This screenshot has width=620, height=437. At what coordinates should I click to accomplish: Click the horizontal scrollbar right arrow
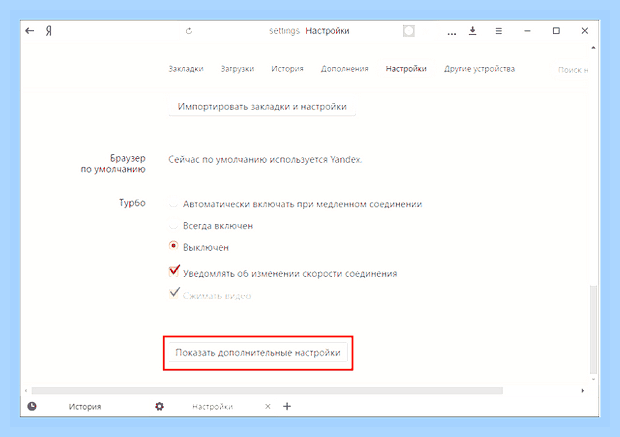click(582, 391)
